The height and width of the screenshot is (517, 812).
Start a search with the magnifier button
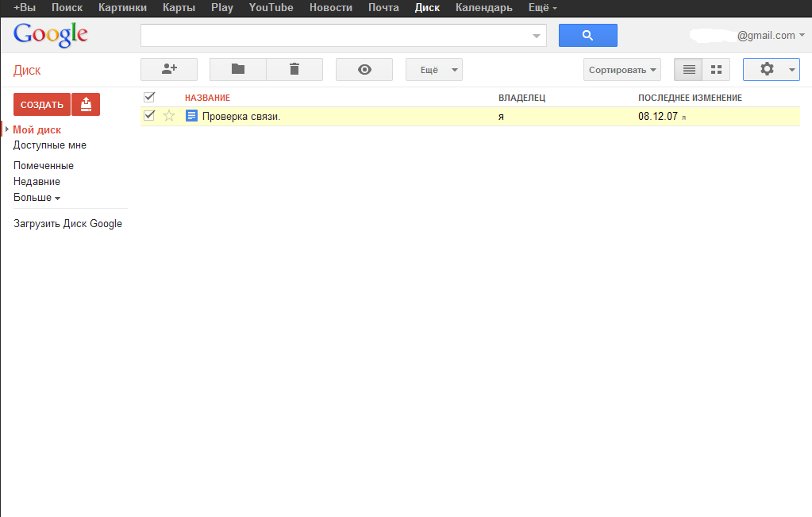[x=587, y=35]
